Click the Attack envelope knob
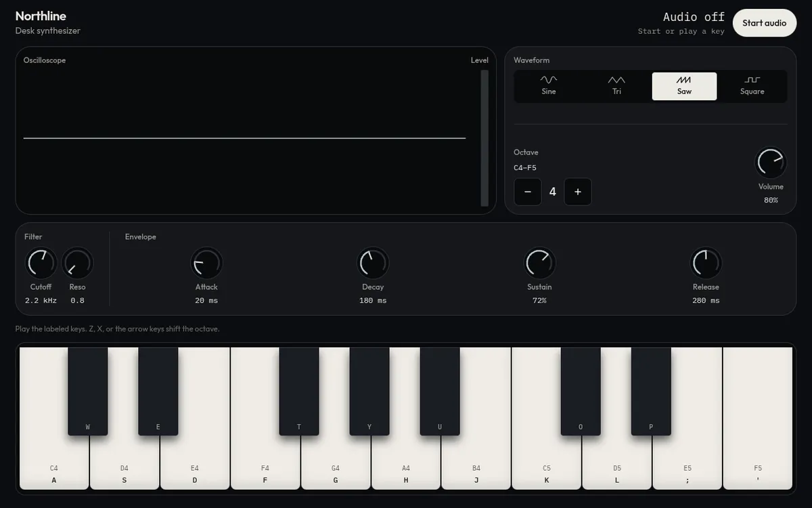812x508 pixels. click(206, 263)
